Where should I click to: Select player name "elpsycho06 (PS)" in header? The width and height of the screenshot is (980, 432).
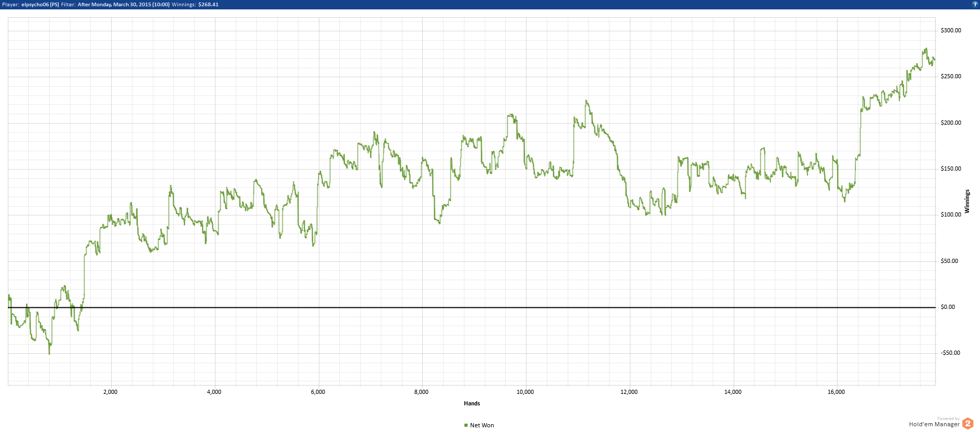click(40, 4)
